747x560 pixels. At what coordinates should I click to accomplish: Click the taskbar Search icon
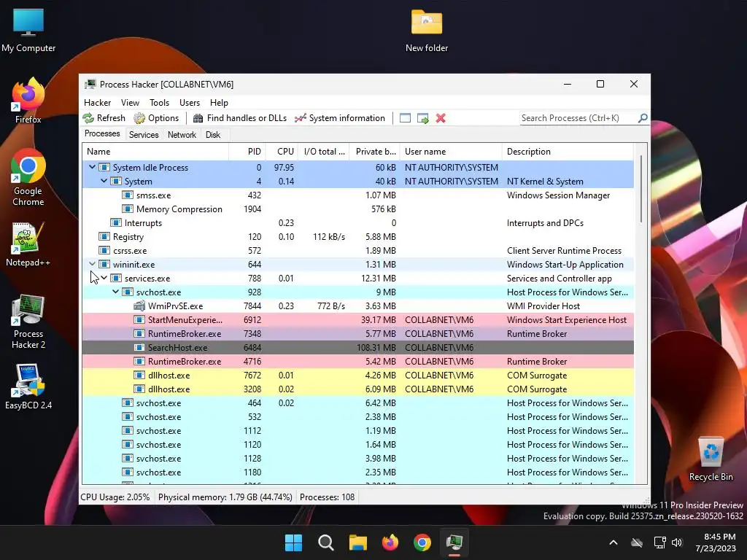click(326, 542)
